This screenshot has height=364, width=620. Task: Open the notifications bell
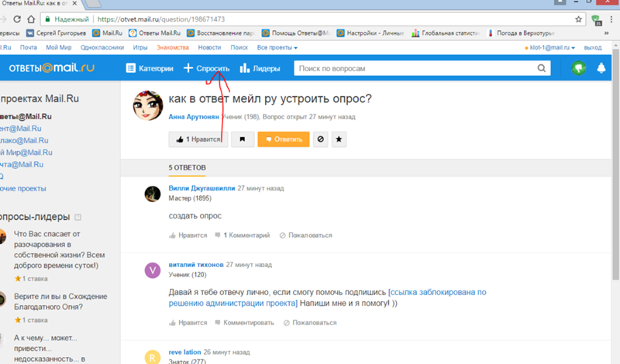coord(601,68)
